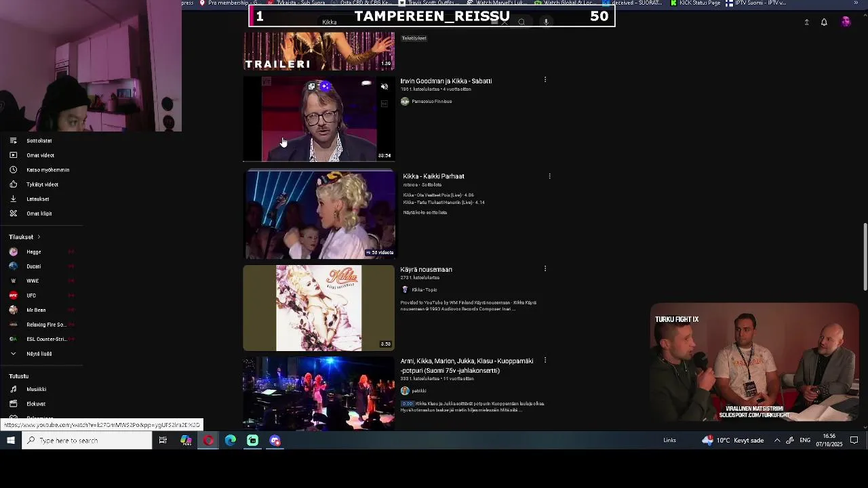Open Katso myöhemmin clock icon
Viewport: 868px width, 488px height.
tap(13, 170)
